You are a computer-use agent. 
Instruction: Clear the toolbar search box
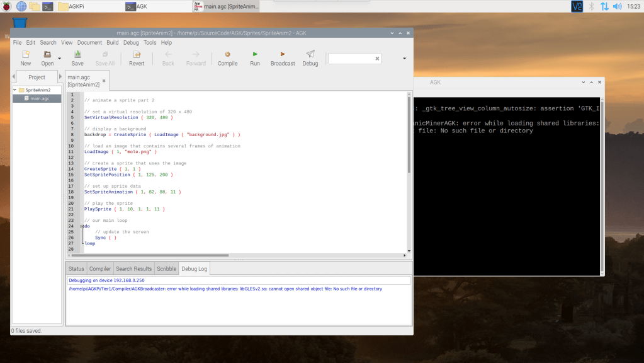[377, 57]
